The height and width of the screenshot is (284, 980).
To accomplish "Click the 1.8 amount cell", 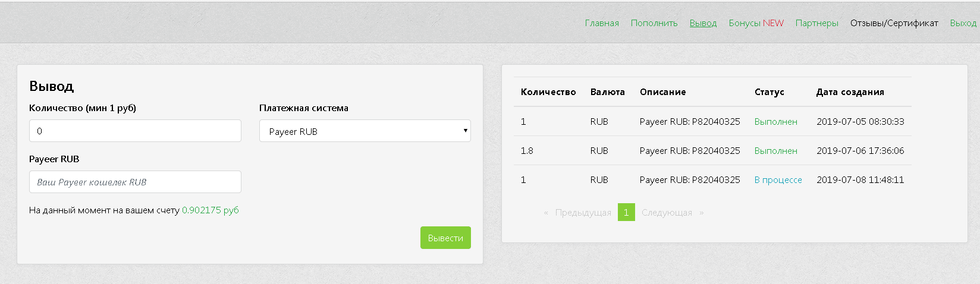I will [527, 151].
